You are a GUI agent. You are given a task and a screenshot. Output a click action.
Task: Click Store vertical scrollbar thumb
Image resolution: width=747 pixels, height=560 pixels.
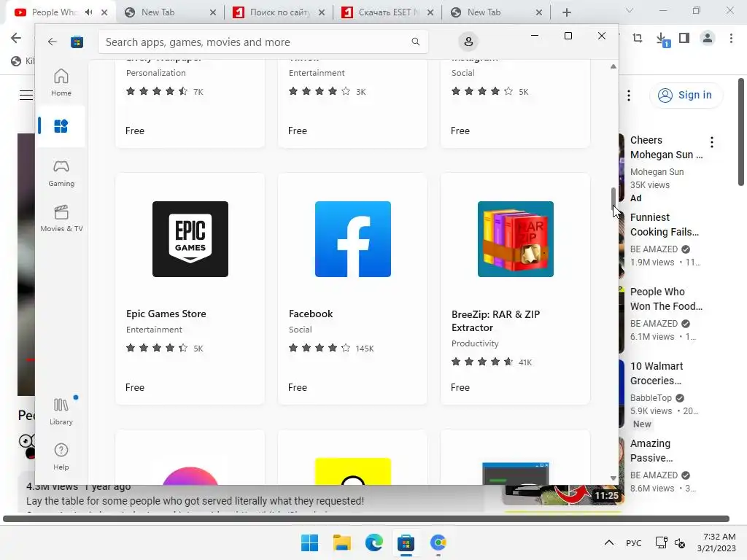point(613,198)
